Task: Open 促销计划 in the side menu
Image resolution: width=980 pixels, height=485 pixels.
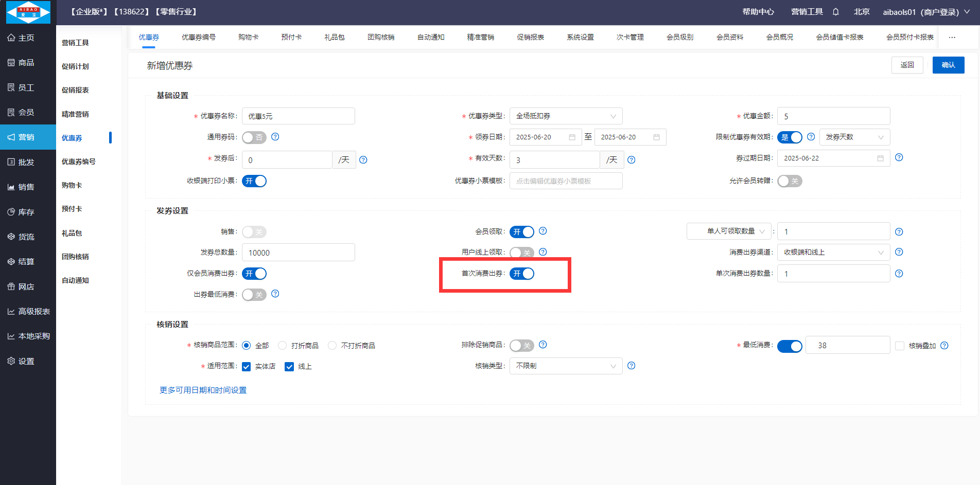Action: pyautogui.click(x=75, y=66)
